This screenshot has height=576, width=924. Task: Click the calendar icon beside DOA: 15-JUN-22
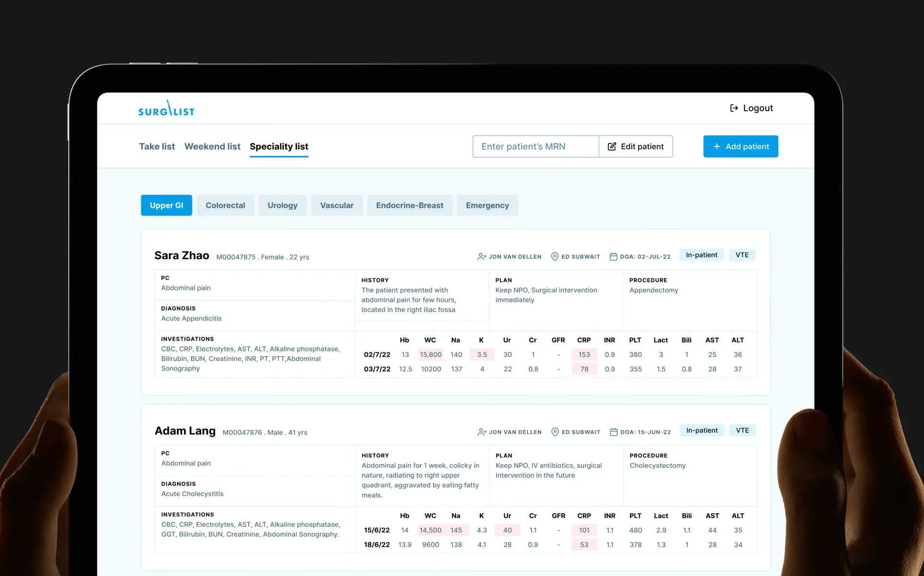(x=614, y=432)
